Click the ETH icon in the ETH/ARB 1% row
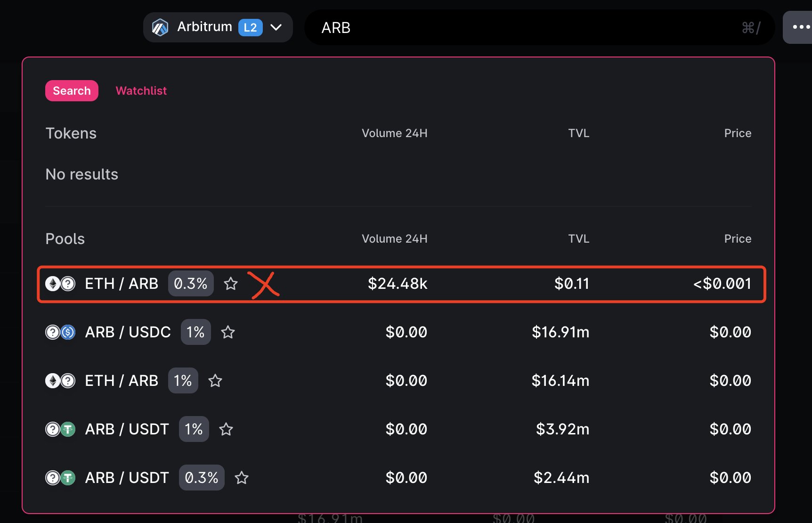Viewport: 812px width, 523px height. point(53,381)
